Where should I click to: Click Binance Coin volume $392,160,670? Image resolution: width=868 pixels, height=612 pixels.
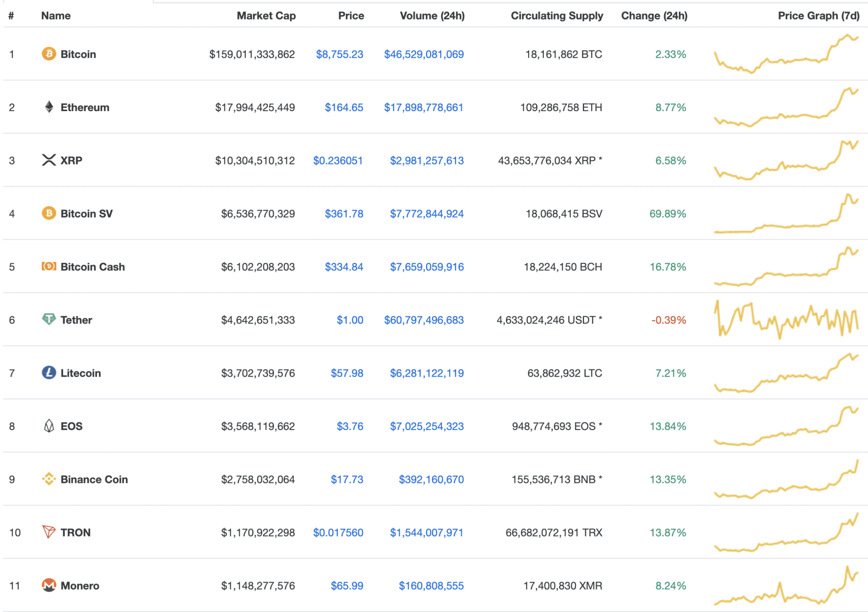point(431,479)
